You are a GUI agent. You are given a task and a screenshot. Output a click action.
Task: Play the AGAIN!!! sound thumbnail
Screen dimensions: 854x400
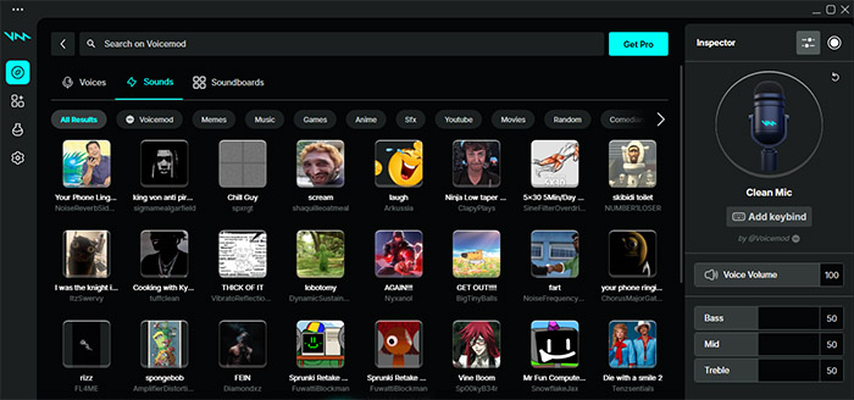coord(399,253)
